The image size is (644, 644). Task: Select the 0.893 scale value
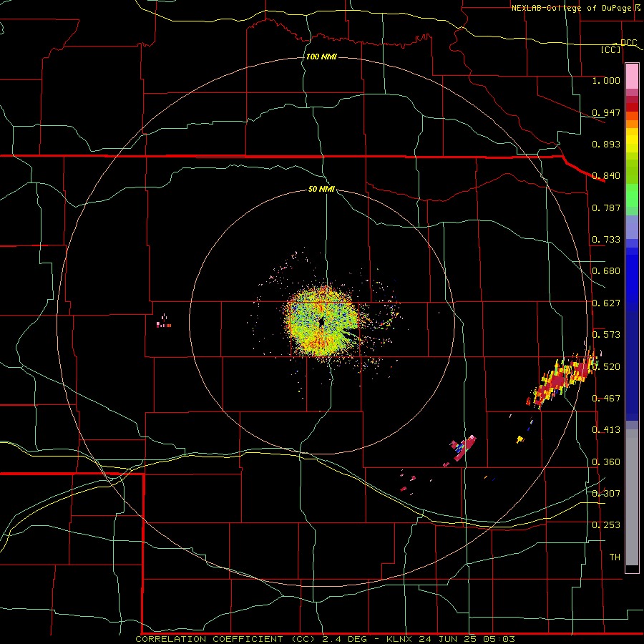tap(606, 144)
